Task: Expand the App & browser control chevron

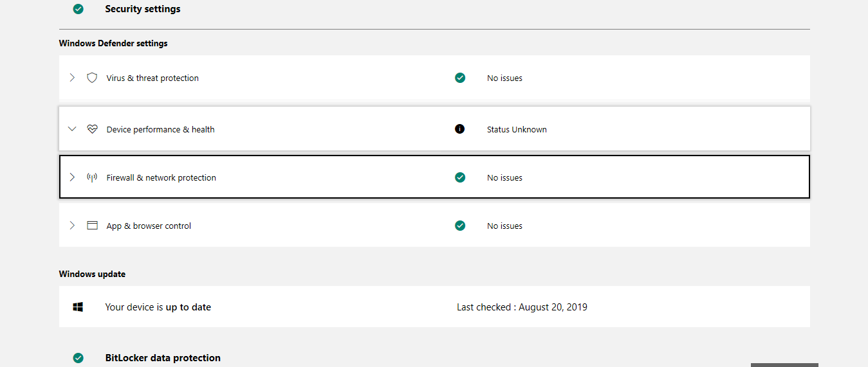Action: click(72, 226)
